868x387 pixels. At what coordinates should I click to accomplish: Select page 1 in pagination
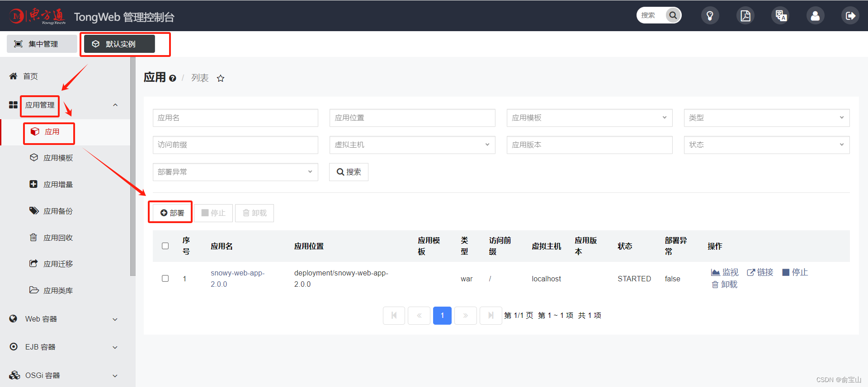442,315
